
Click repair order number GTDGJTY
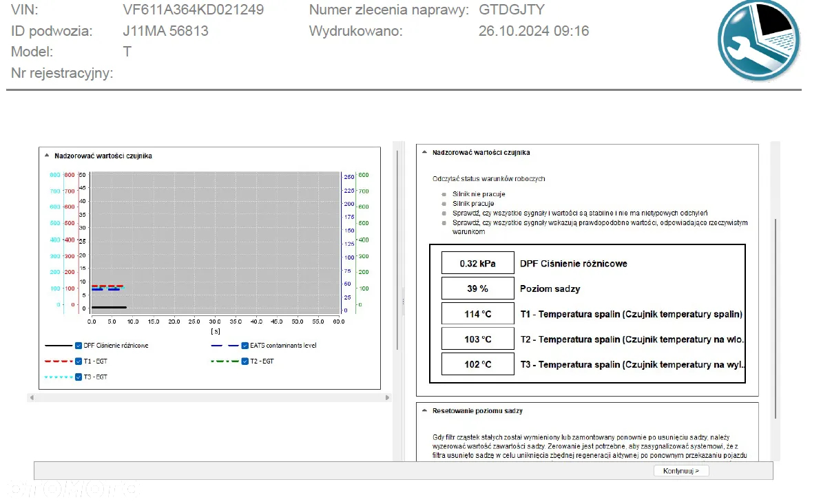[511, 10]
